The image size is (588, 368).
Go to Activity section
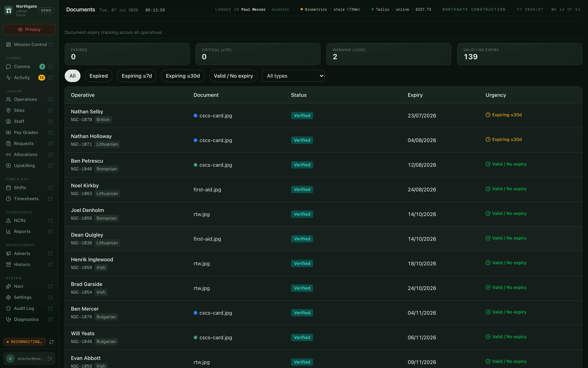[22, 78]
